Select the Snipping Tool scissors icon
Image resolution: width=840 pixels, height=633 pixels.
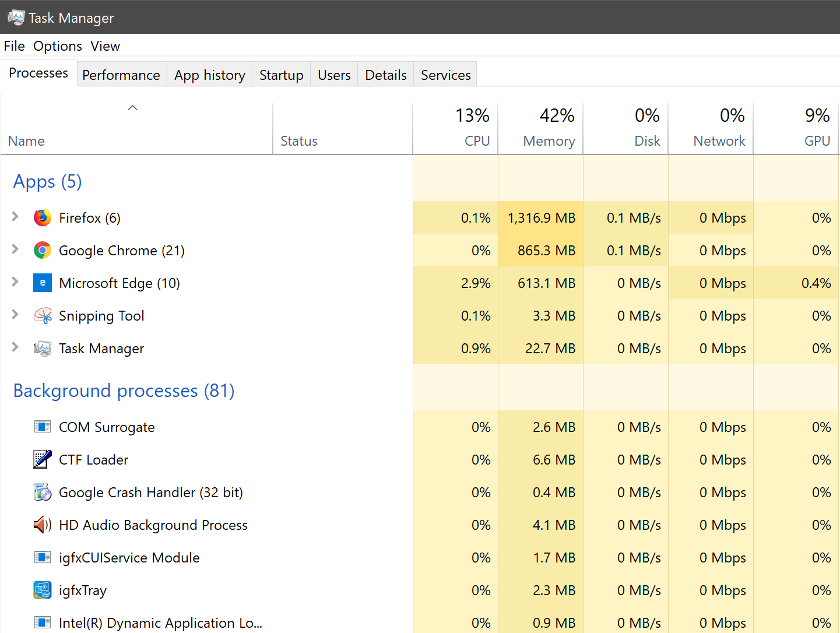[43, 316]
